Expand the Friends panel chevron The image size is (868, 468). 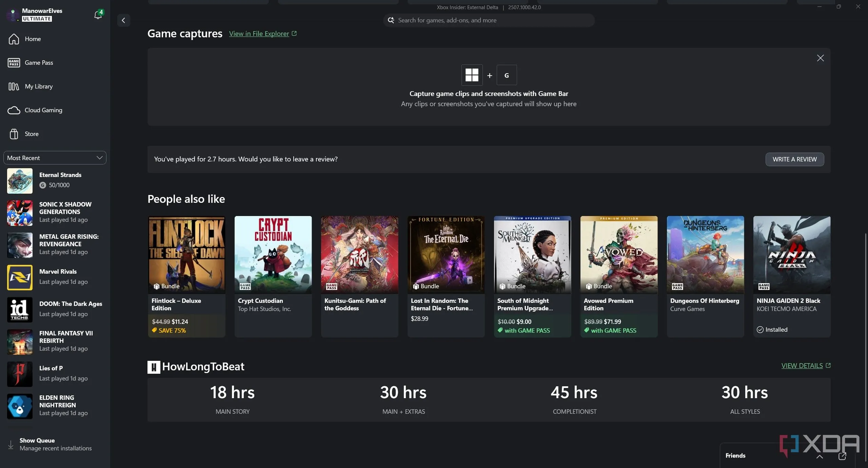[x=820, y=456]
